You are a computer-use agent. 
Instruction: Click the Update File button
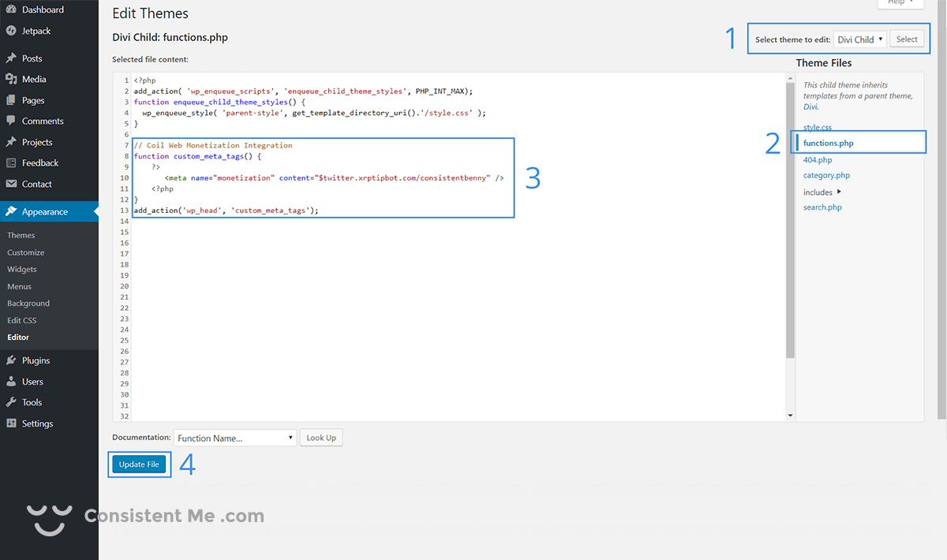tap(139, 465)
